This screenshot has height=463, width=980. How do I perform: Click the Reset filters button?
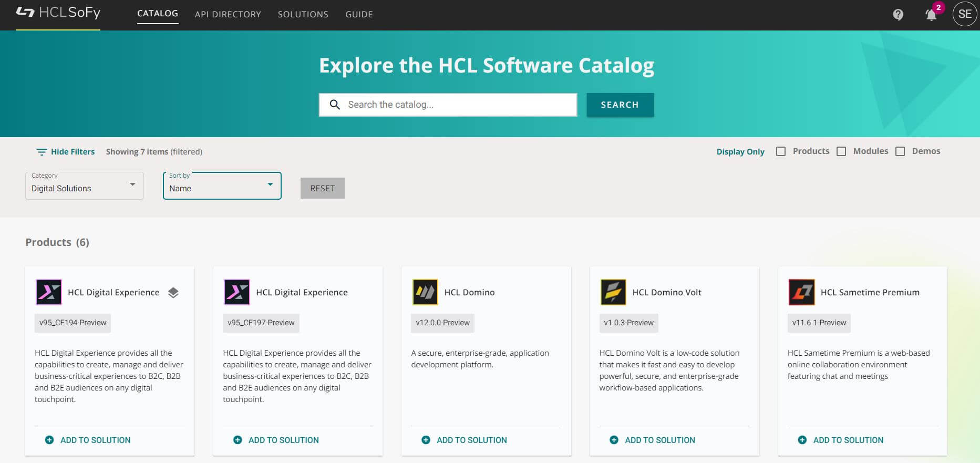coord(323,188)
